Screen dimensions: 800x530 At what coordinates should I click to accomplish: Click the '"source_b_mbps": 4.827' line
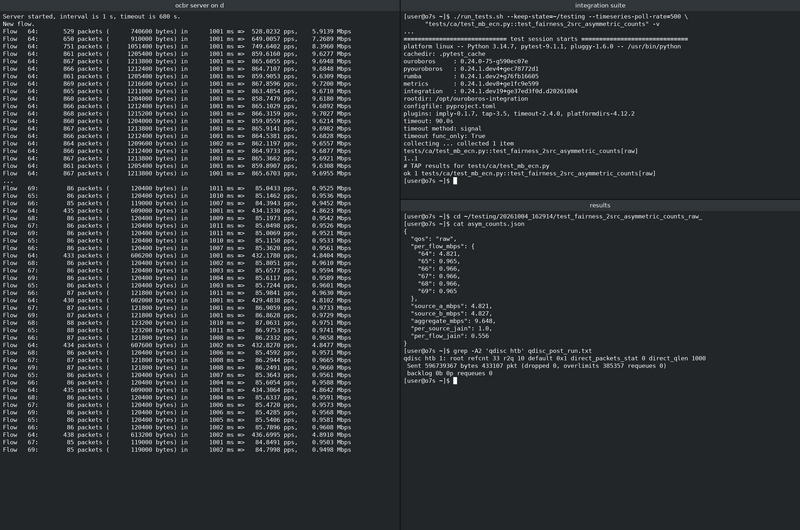pos(452,314)
